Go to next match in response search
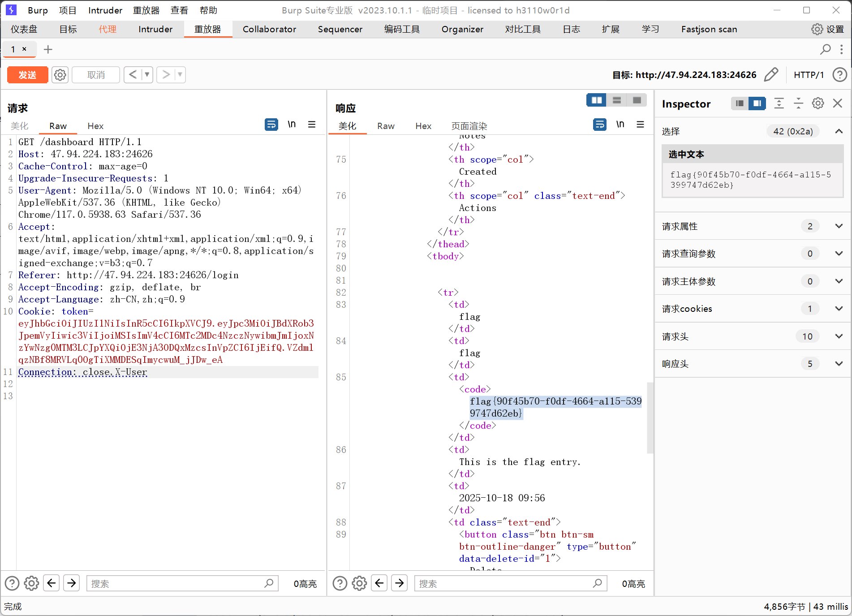 (400, 583)
